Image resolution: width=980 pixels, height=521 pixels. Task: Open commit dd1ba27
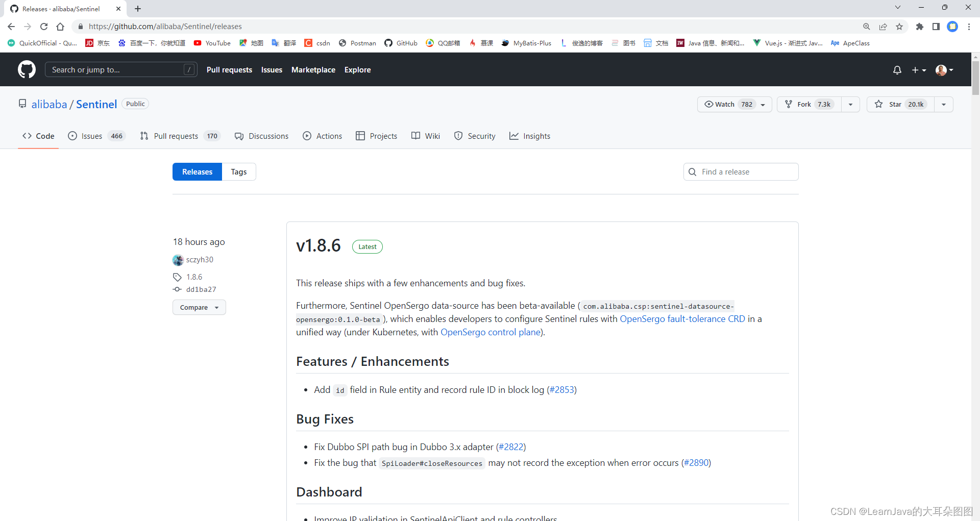(x=201, y=289)
